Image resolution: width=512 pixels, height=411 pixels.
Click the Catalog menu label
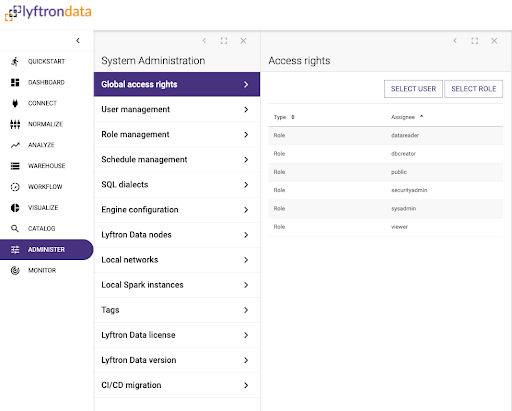tap(42, 229)
